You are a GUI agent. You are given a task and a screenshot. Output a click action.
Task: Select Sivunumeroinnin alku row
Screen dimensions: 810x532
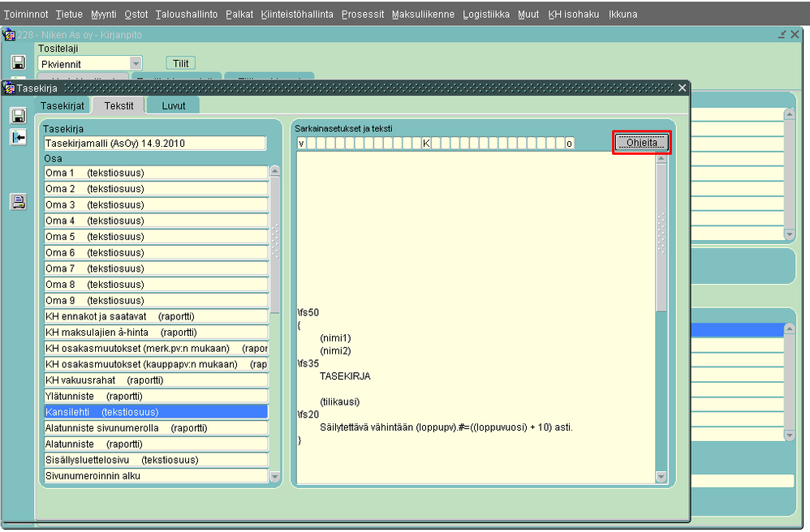156,476
